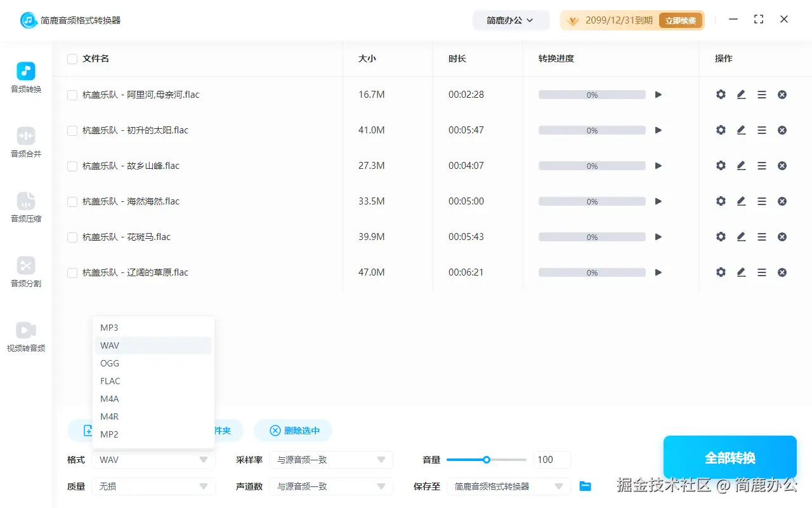Open the 音频合并 (audio merge) tool
Screen dimensions: 812x508
25,143
